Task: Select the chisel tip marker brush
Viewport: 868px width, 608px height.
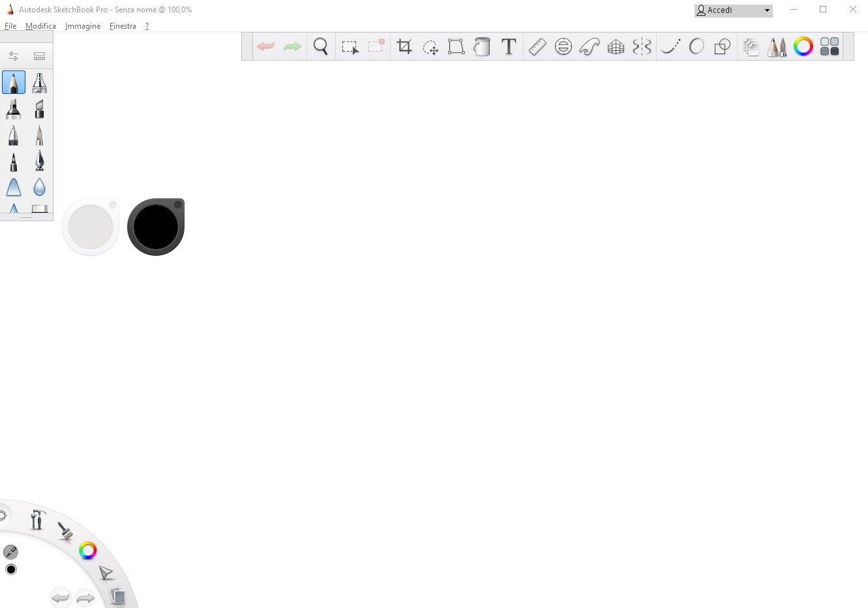Action: (x=40, y=109)
